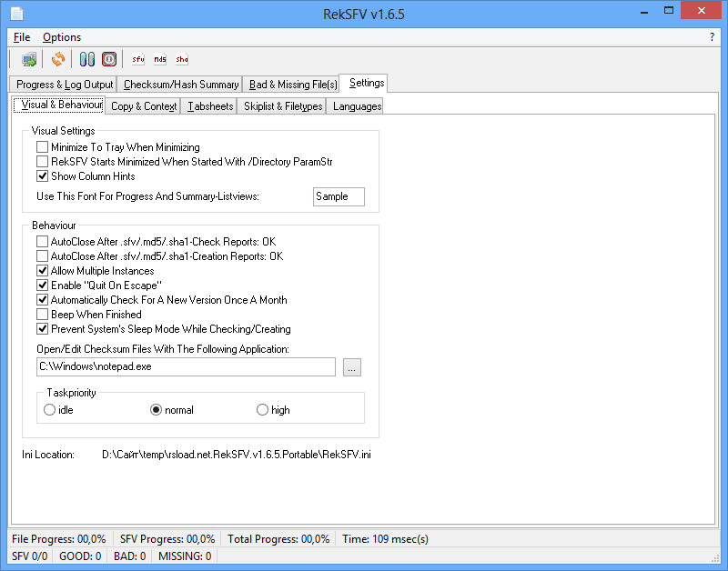
Task: Click SFV Progress status entry
Action: click(x=167, y=539)
